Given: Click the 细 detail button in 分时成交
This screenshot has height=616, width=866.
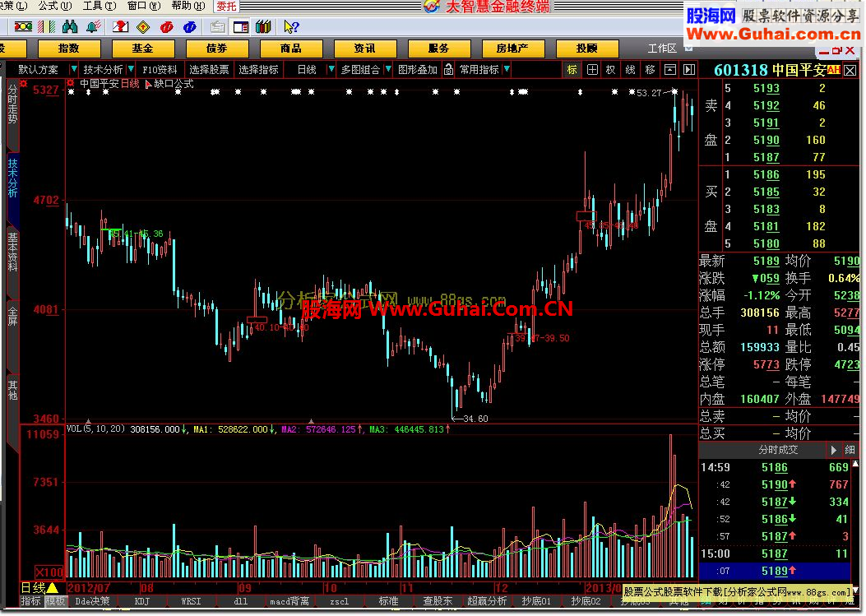Looking at the screenshot, I should [850, 450].
